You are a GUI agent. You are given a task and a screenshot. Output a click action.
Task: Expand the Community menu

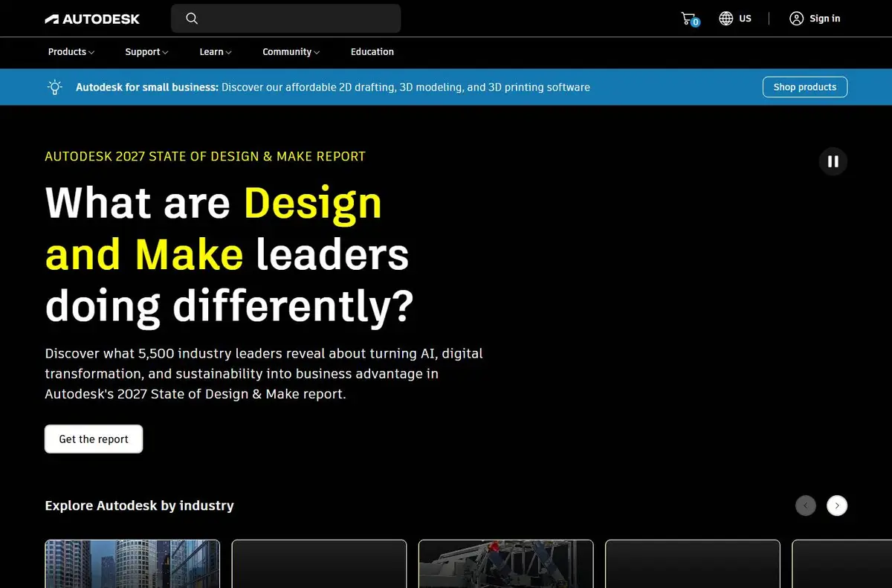291,52
